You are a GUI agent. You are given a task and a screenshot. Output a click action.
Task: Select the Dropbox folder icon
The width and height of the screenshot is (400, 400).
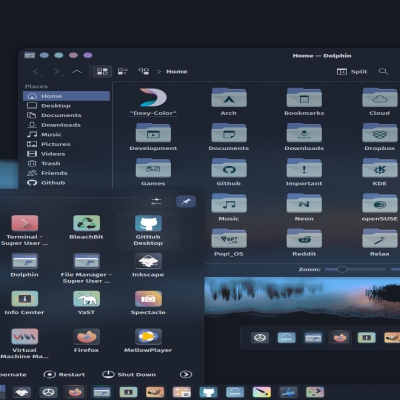(380, 133)
